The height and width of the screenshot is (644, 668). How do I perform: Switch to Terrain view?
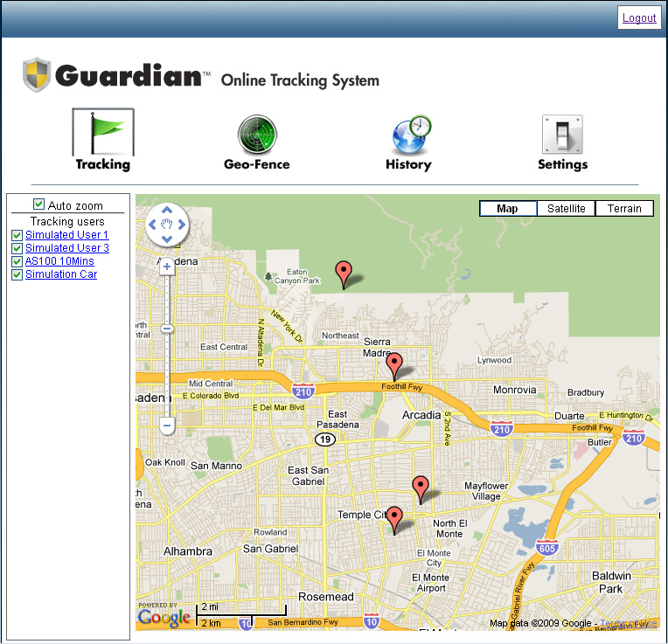pyautogui.click(x=624, y=209)
